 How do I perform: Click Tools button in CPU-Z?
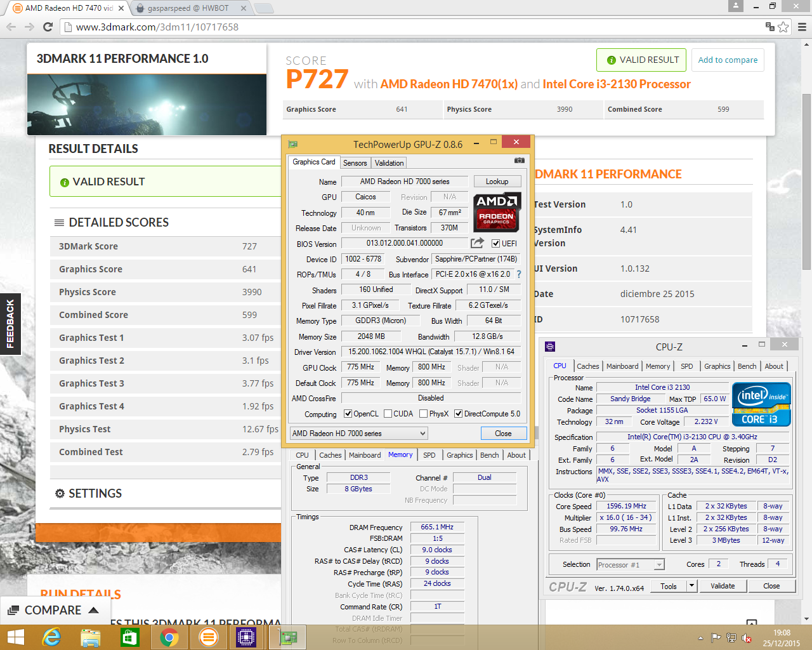click(669, 586)
